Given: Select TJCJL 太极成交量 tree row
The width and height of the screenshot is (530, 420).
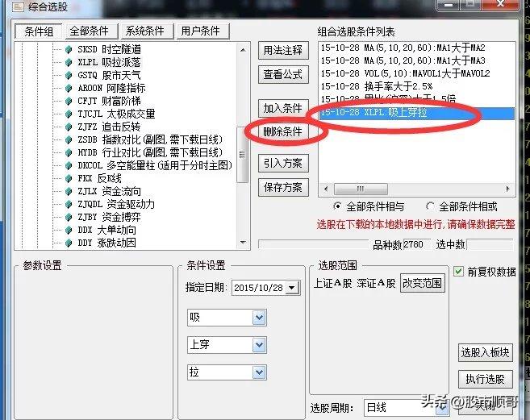Looking at the screenshot, I should coord(116,114).
